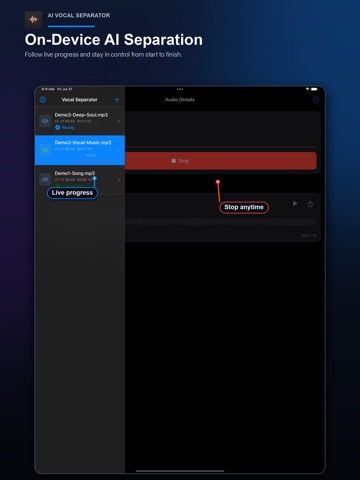The height and width of the screenshot is (480, 360).
Task: Click the Vocal Separator sidebar title
Action: click(80, 100)
